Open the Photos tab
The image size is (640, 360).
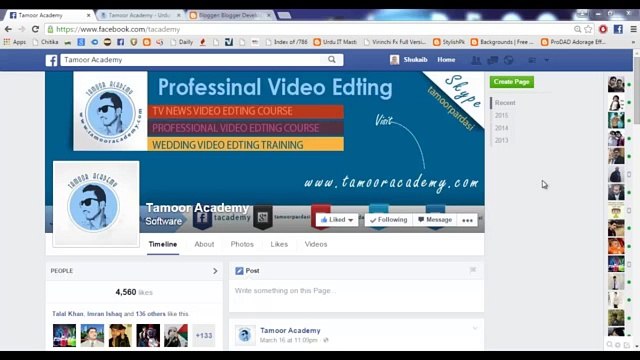(x=242, y=244)
